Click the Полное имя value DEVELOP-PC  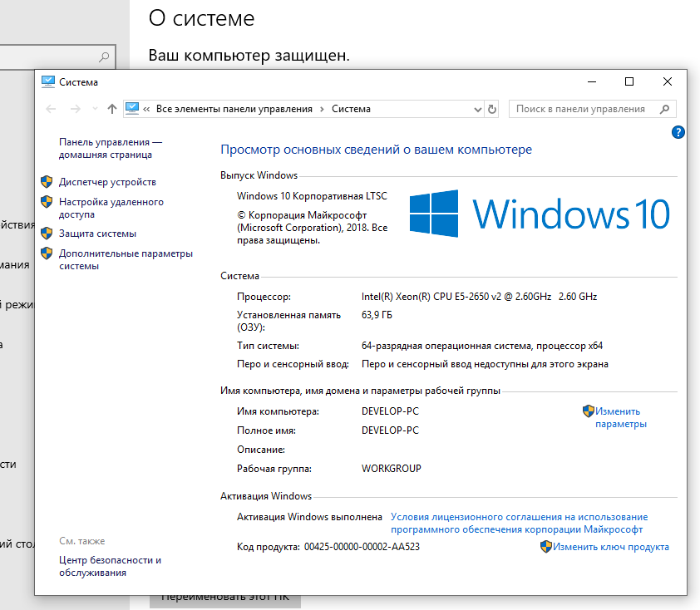390,430
